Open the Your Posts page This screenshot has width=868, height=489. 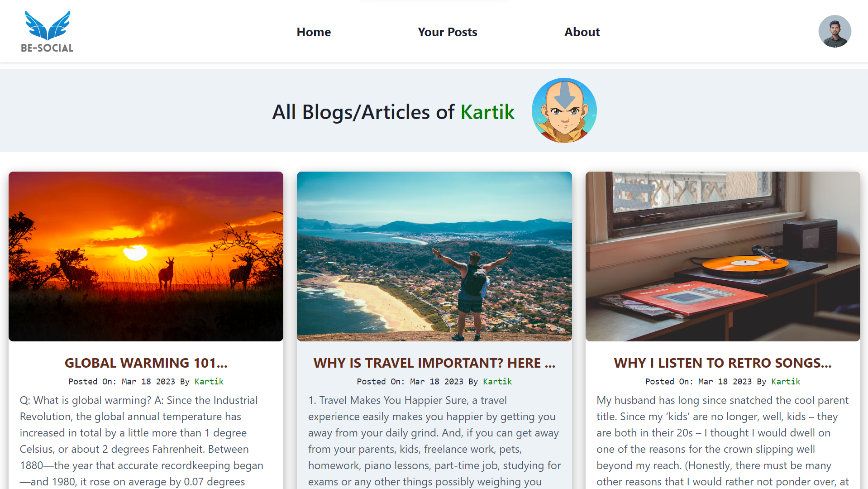coord(447,32)
